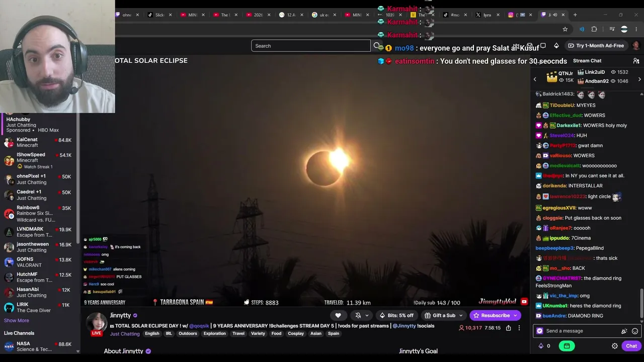Open Rainbow6 channel in sidebar

(x=39, y=214)
